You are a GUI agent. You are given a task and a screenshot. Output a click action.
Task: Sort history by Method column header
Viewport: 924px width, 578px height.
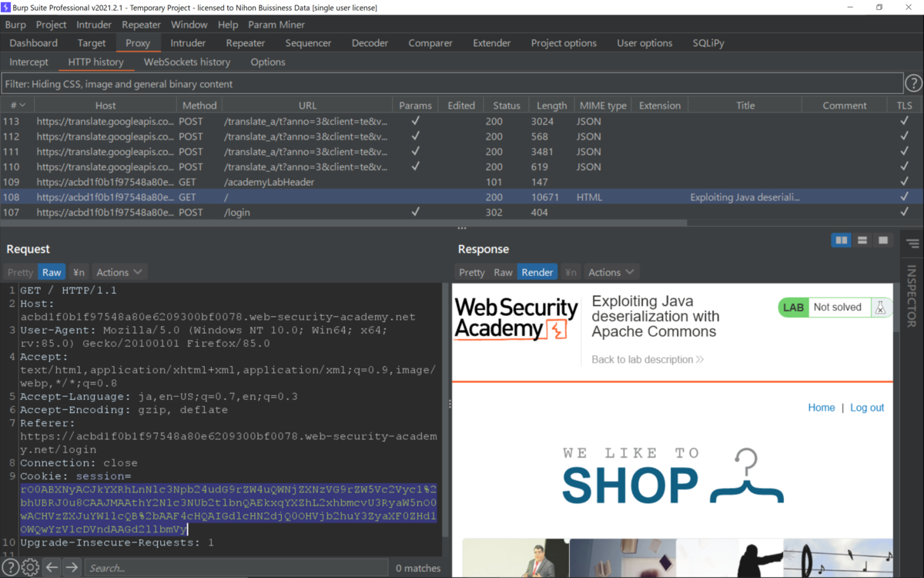[x=199, y=106]
